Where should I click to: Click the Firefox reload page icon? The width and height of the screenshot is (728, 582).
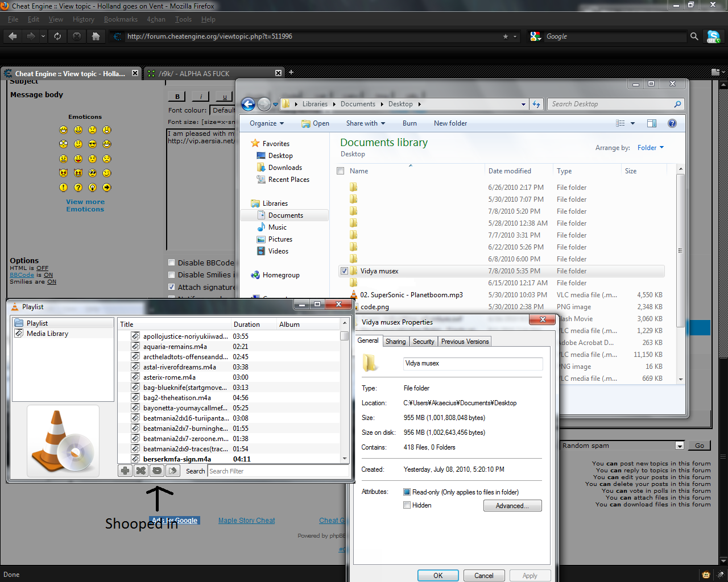point(57,36)
